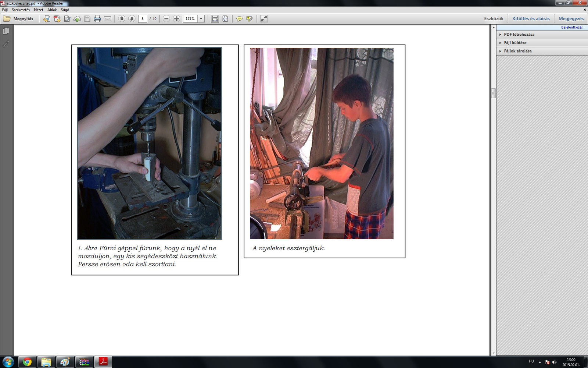
Task: Zoom in with the plus button
Action: 176,19
